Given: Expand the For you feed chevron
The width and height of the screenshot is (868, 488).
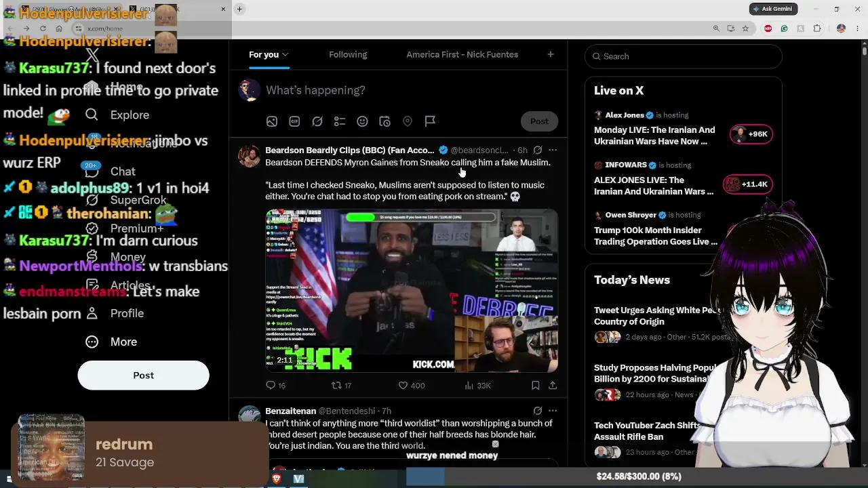Looking at the screenshot, I should pos(285,54).
